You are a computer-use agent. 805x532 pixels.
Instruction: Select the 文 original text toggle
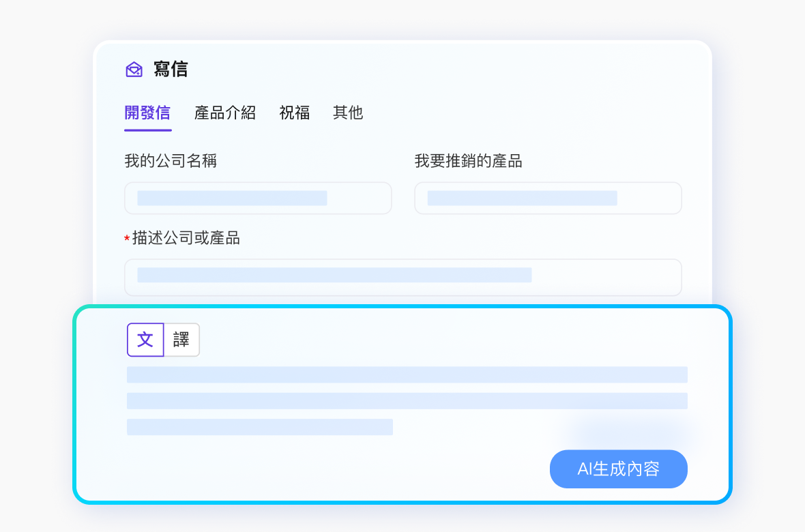point(145,339)
